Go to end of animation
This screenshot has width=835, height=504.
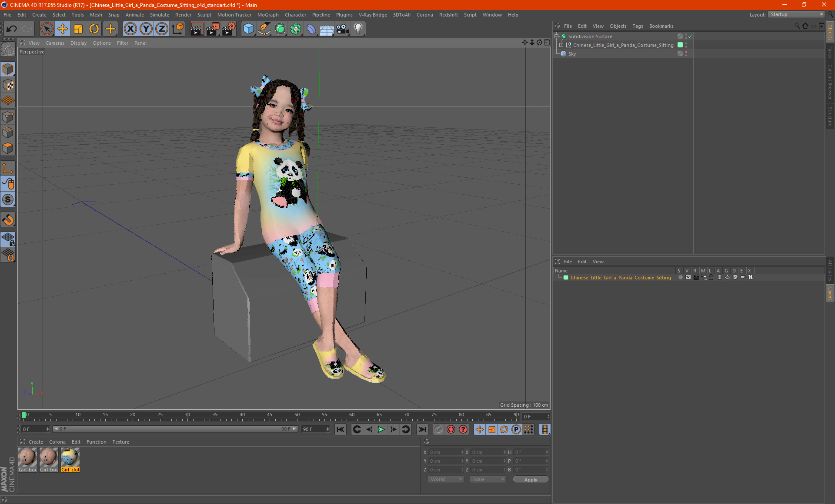point(422,429)
